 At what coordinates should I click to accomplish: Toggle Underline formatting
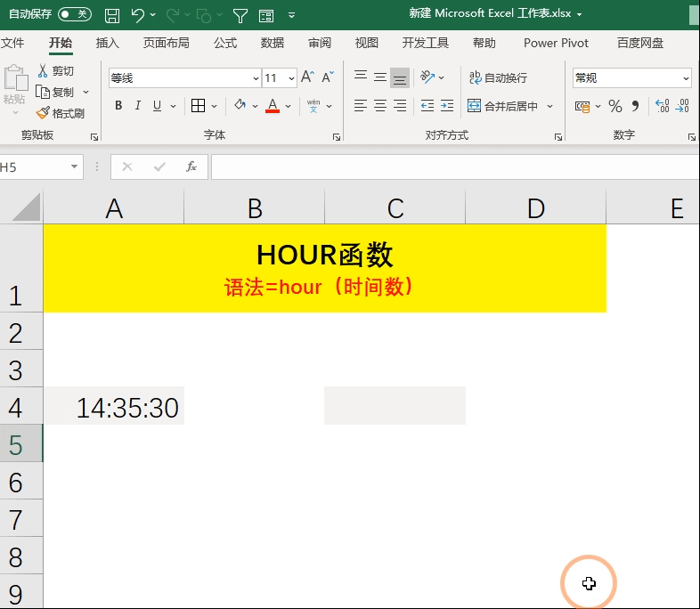coord(157,105)
